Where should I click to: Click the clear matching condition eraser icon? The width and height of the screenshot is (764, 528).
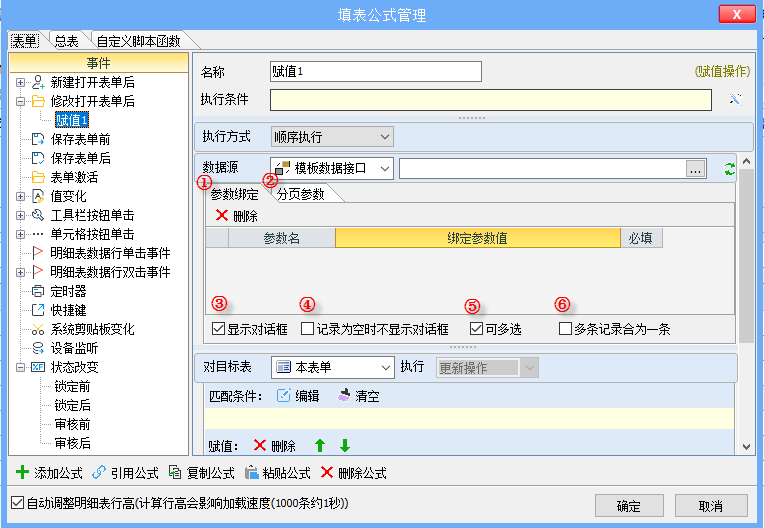pyautogui.click(x=344, y=396)
